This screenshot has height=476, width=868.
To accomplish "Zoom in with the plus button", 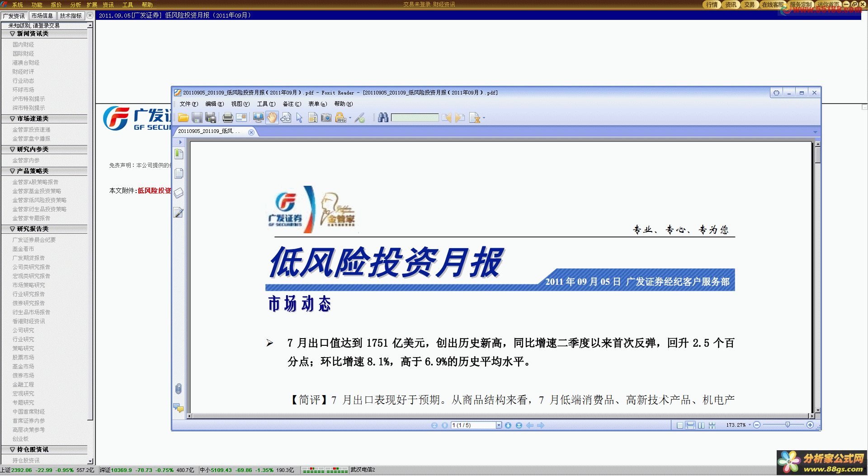I will coord(810,425).
